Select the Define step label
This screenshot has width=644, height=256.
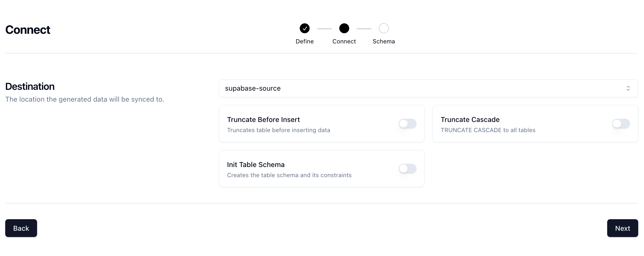(304, 41)
